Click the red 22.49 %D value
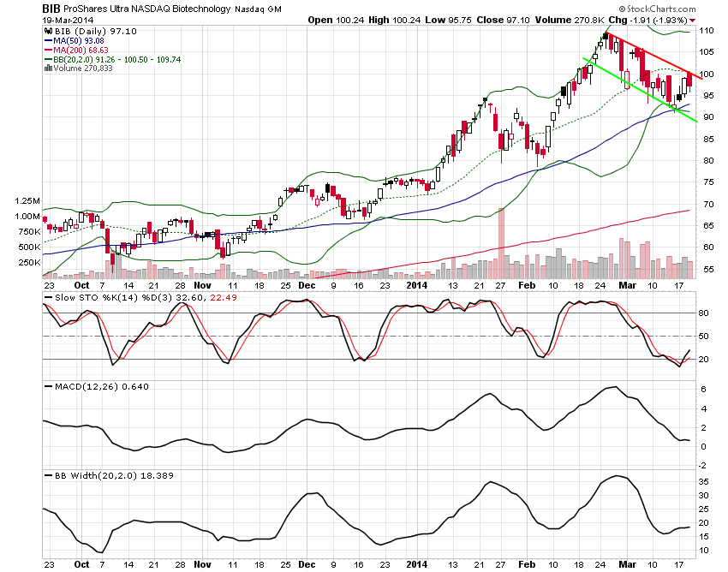 224,298
